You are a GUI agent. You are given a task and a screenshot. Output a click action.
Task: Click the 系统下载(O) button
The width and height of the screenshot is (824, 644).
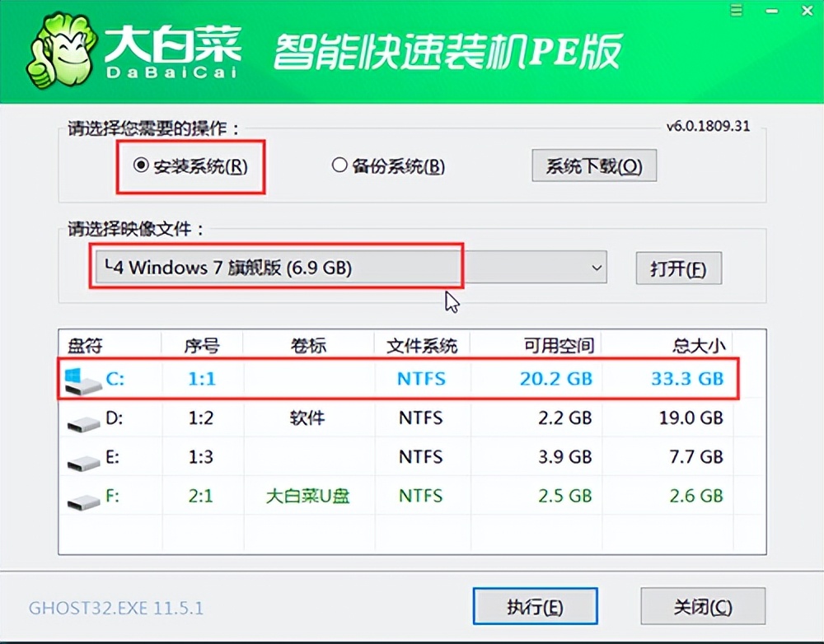593,166
